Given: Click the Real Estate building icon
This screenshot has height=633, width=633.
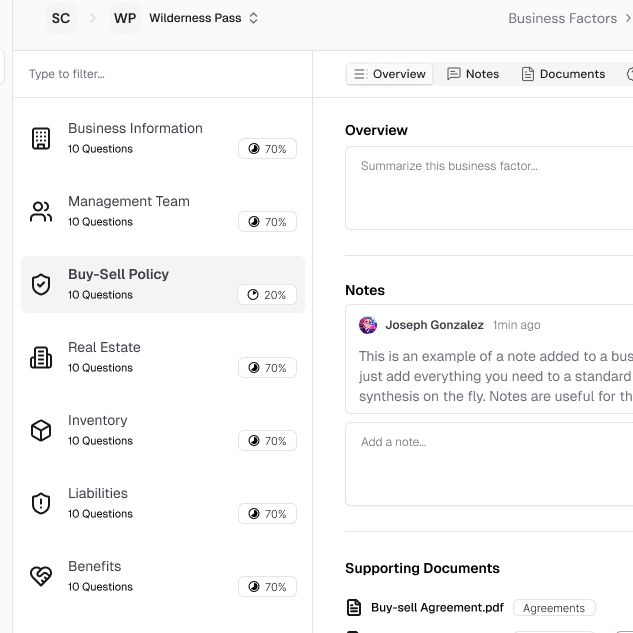Looking at the screenshot, I should click(41, 358).
